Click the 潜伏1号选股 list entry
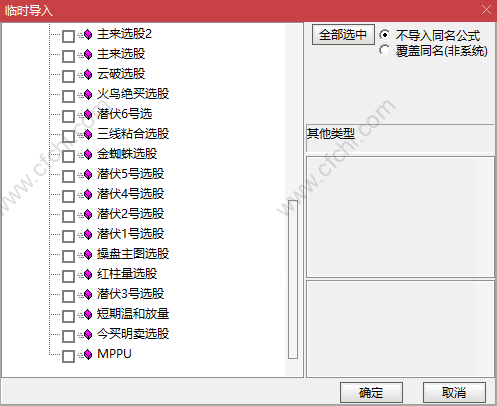The image size is (497, 406). pos(131,234)
